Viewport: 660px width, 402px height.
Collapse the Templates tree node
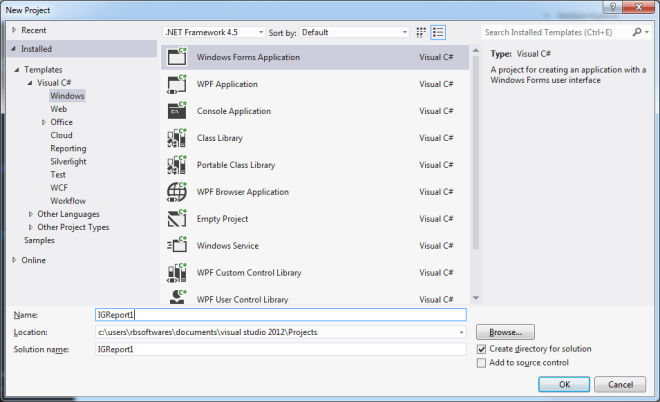point(17,69)
